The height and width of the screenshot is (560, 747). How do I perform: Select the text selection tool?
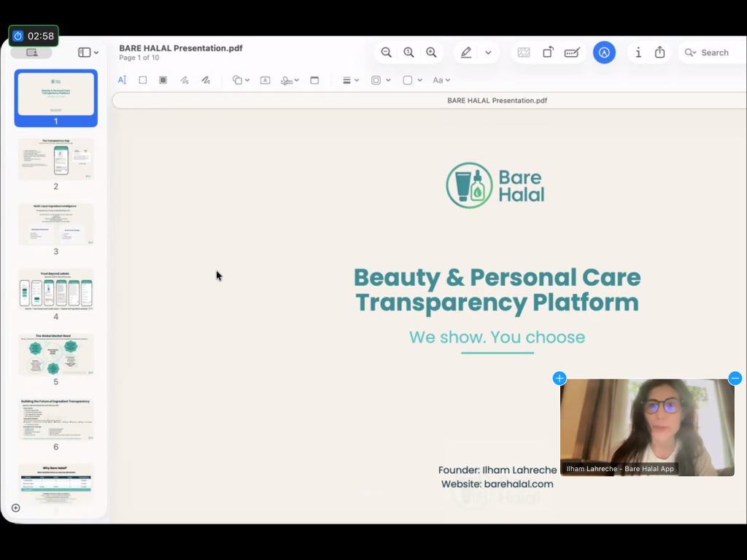(122, 80)
